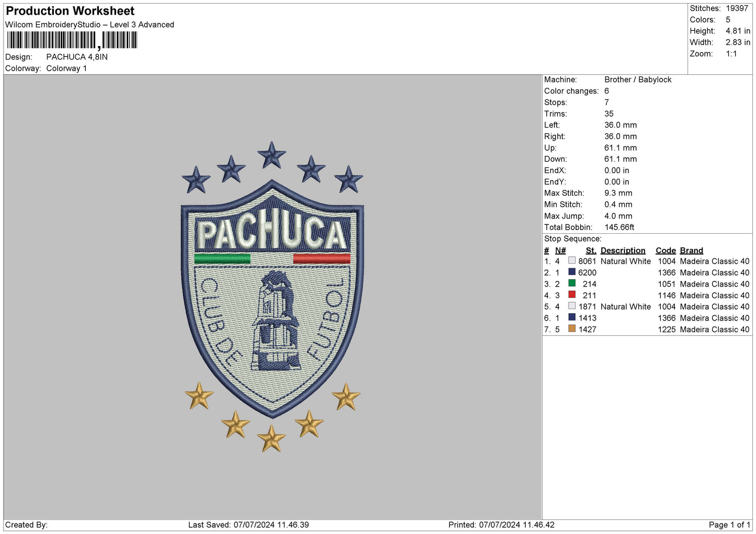Click the 'N#' column header
Viewport: 756px width, 534px height.
[x=560, y=251]
